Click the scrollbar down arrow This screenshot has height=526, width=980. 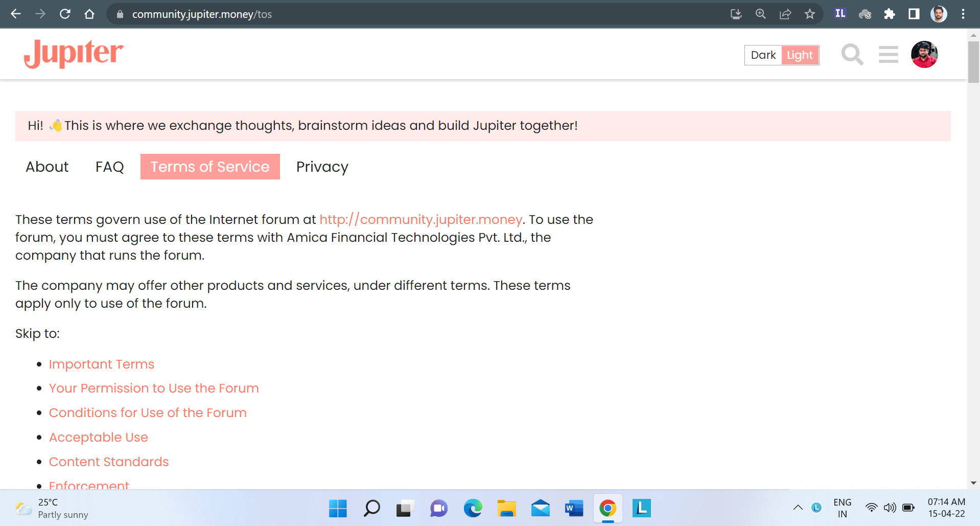pyautogui.click(x=973, y=483)
